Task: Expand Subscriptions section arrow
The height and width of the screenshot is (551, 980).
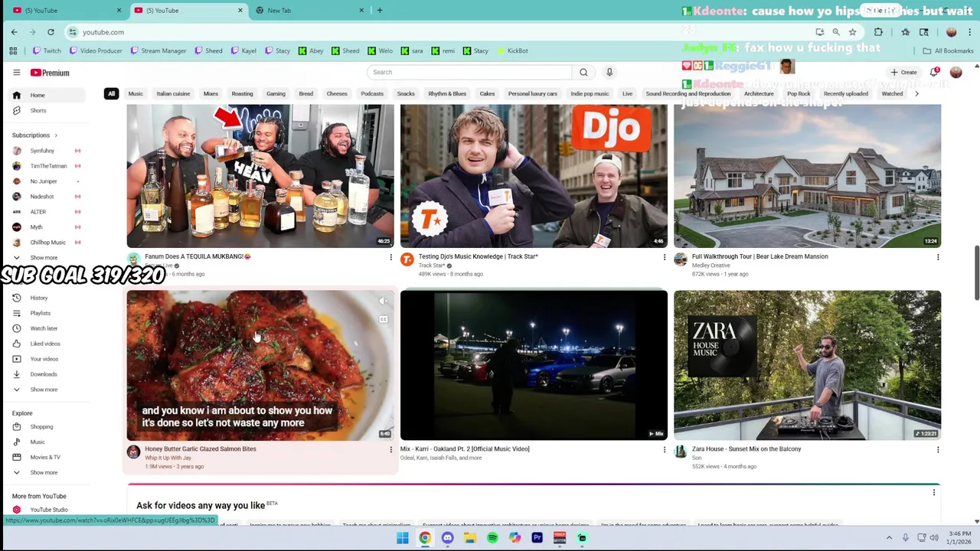Action: [55, 135]
